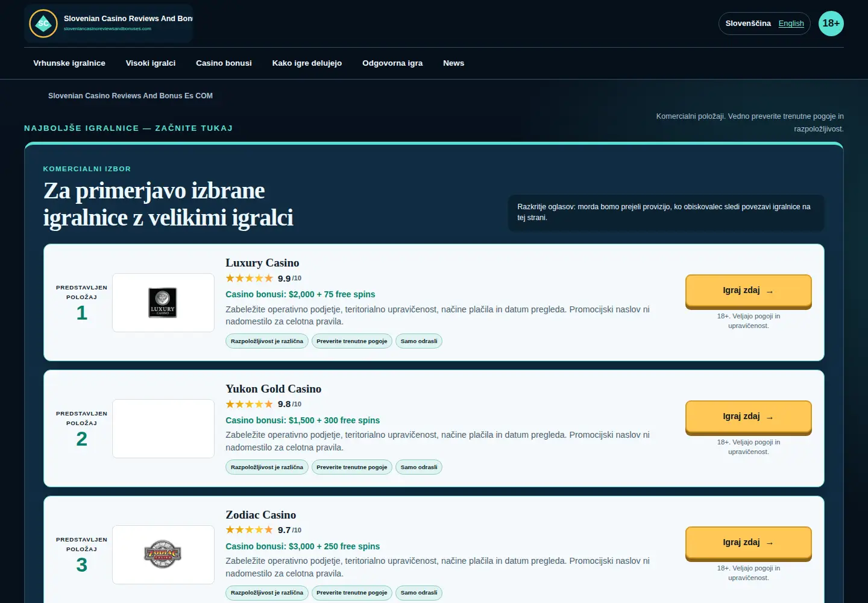Click Igraj zdaj for Luxury Casino
Viewport: 868px width, 603px height.
pos(749,291)
